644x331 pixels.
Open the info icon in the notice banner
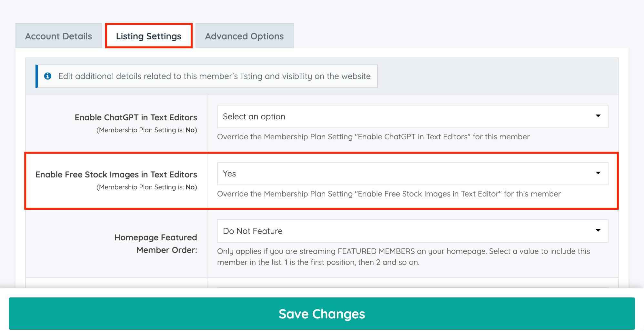coord(48,76)
